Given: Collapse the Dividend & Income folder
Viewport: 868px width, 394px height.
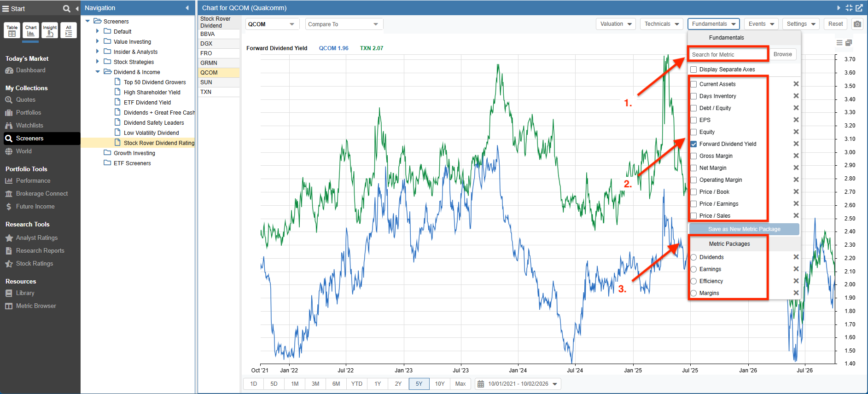Looking at the screenshot, I should [x=97, y=72].
